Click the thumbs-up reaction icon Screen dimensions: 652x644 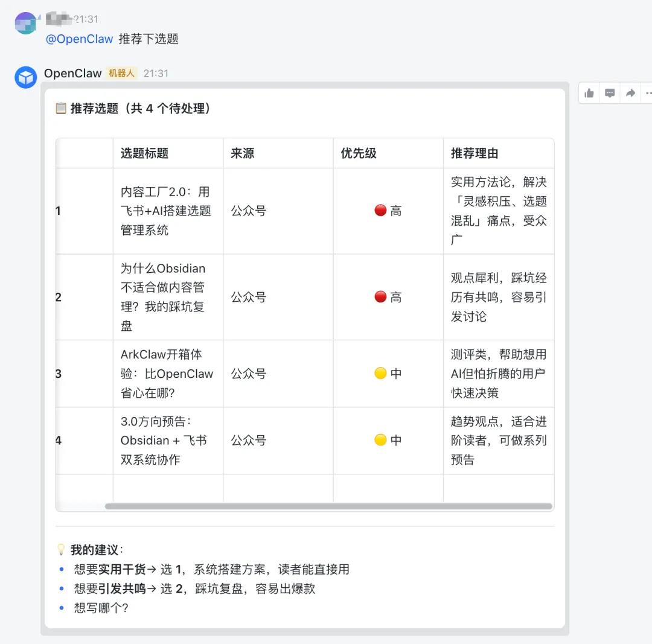point(589,93)
